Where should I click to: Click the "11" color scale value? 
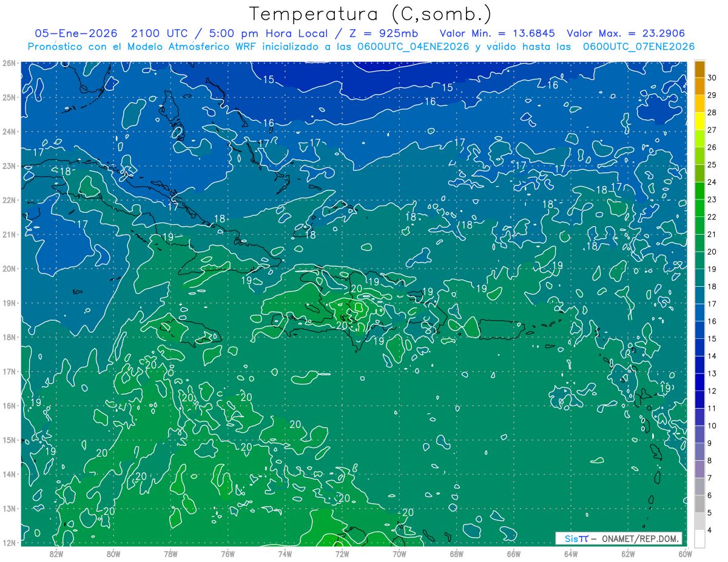pos(712,408)
